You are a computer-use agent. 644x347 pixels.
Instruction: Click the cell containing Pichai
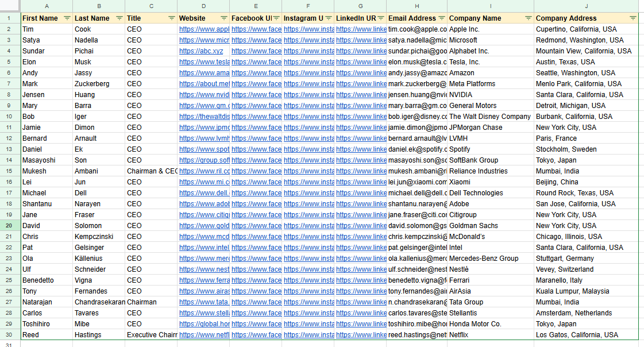99,51
